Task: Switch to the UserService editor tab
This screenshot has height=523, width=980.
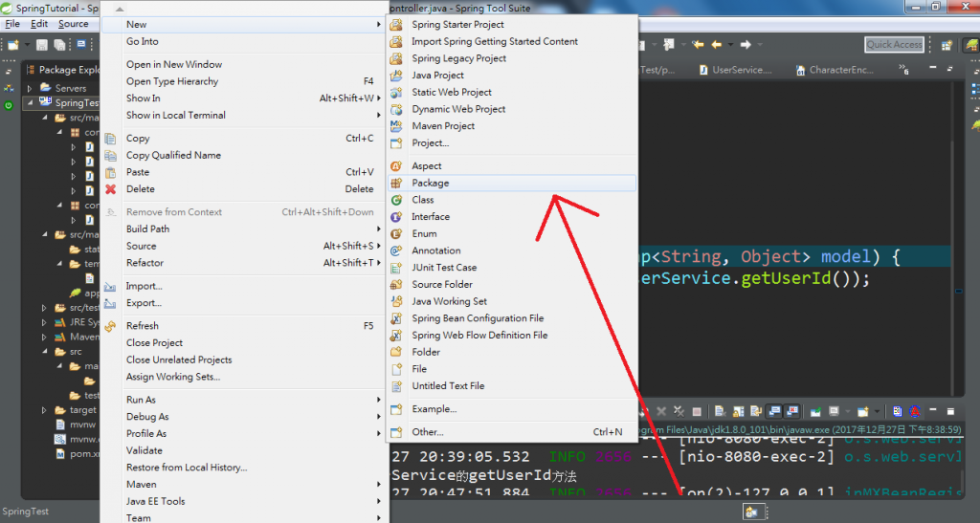Action: click(736, 70)
